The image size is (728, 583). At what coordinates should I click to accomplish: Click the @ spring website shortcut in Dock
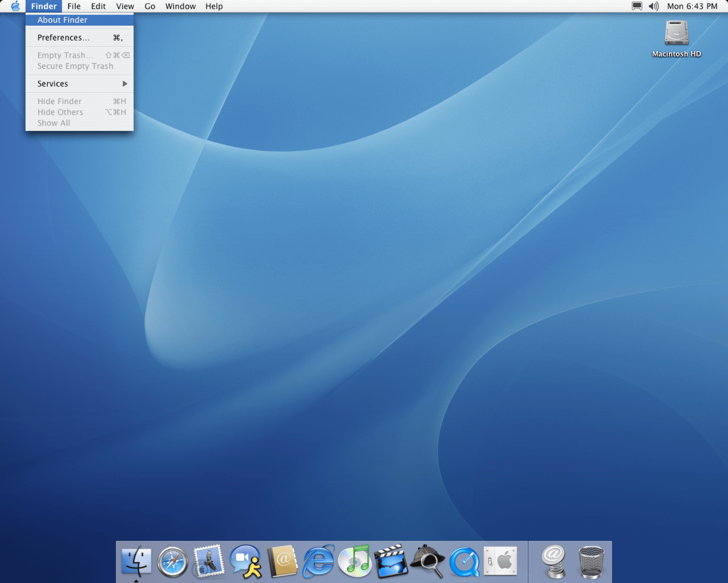[554, 561]
